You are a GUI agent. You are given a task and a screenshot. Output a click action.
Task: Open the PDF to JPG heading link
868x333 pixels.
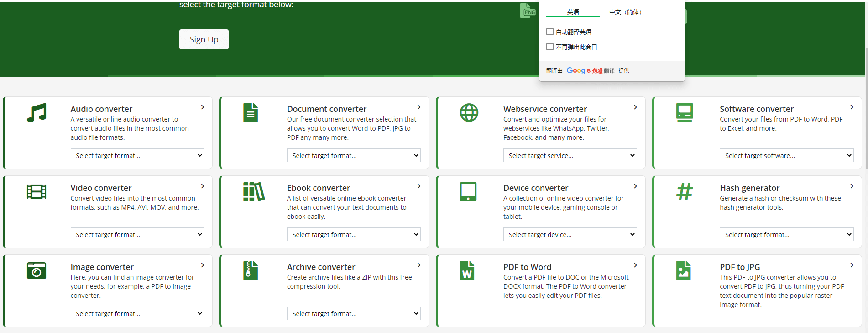[x=740, y=267]
